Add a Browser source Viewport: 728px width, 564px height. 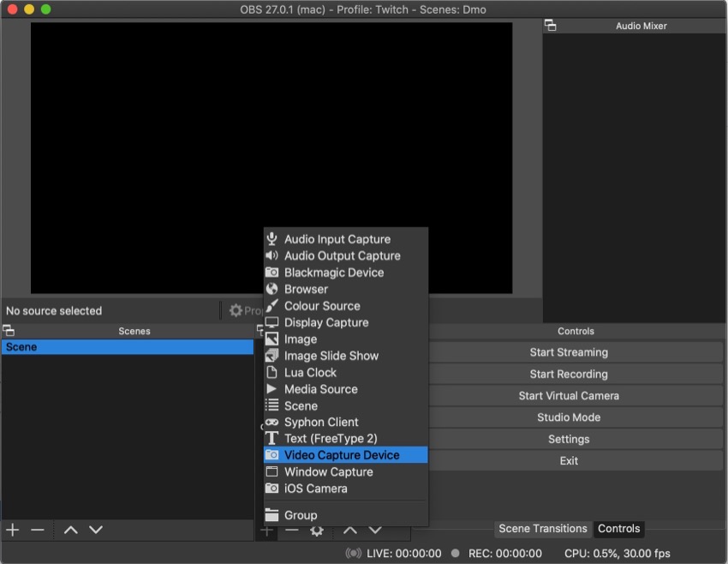(x=345, y=290)
